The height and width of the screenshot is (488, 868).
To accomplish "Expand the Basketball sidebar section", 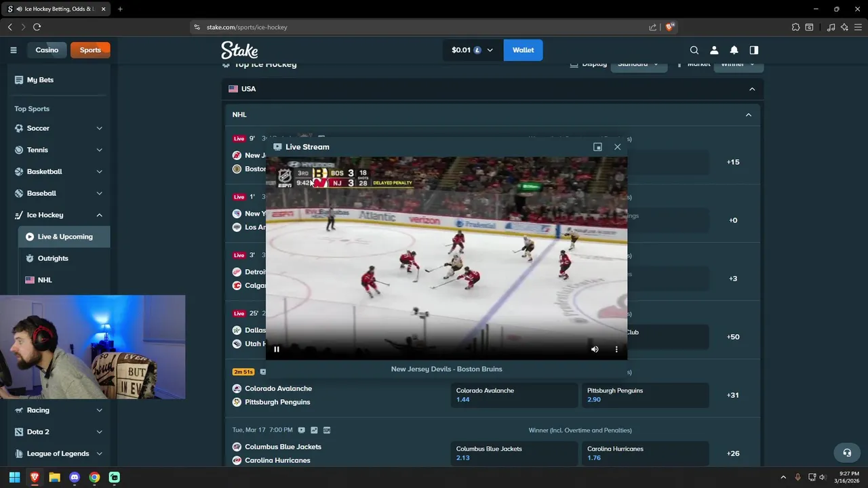I will (x=99, y=171).
